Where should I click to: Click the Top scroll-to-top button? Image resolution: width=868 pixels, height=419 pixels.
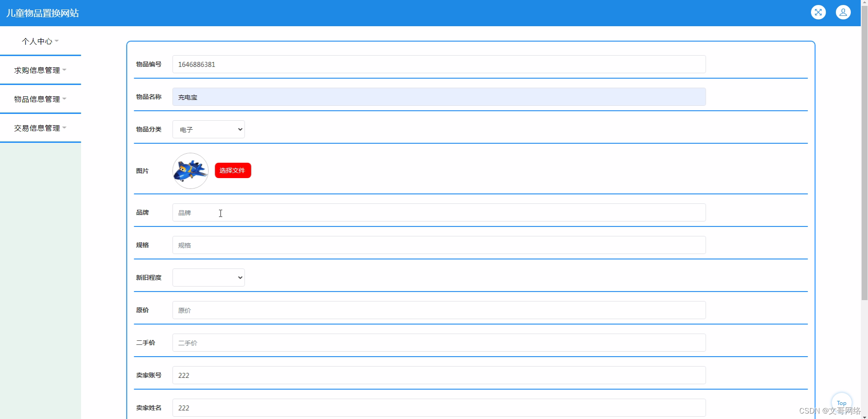pyautogui.click(x=841, y=402)
